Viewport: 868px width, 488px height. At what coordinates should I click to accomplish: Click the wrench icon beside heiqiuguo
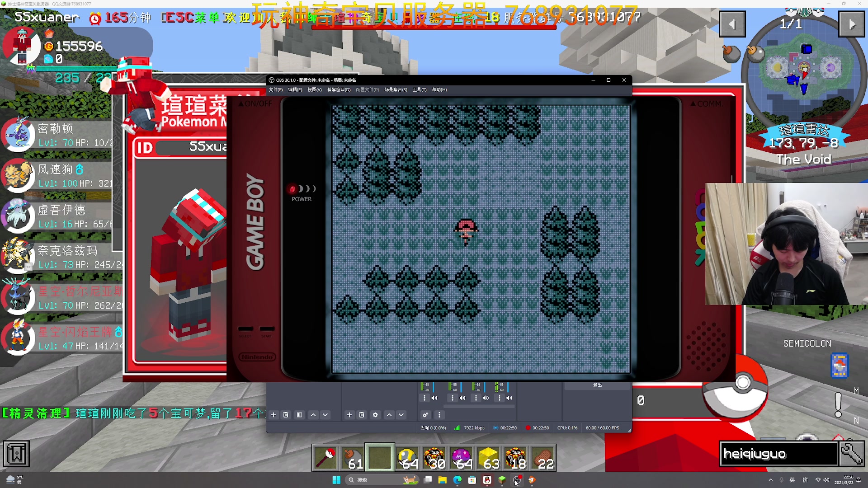[851, 453]
